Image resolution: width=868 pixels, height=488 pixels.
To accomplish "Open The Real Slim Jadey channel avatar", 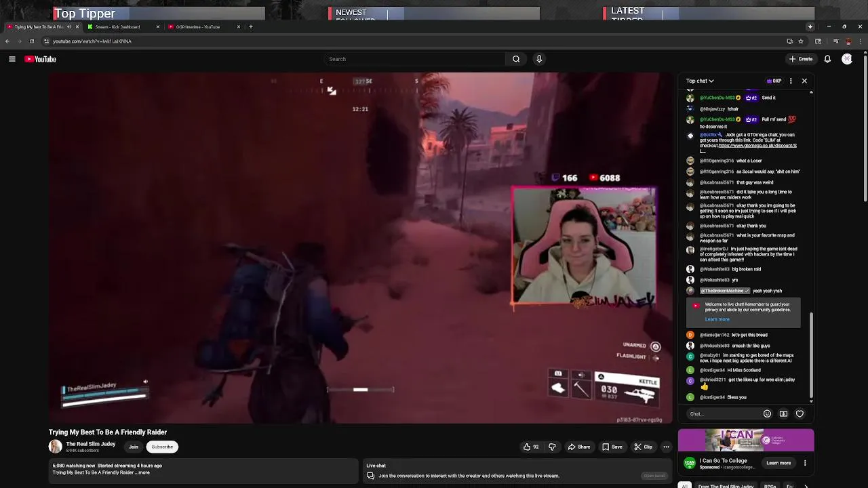I will [55, 447].
